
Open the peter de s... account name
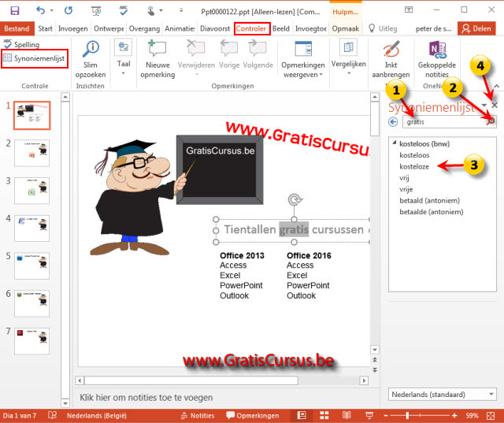(433, 29)
